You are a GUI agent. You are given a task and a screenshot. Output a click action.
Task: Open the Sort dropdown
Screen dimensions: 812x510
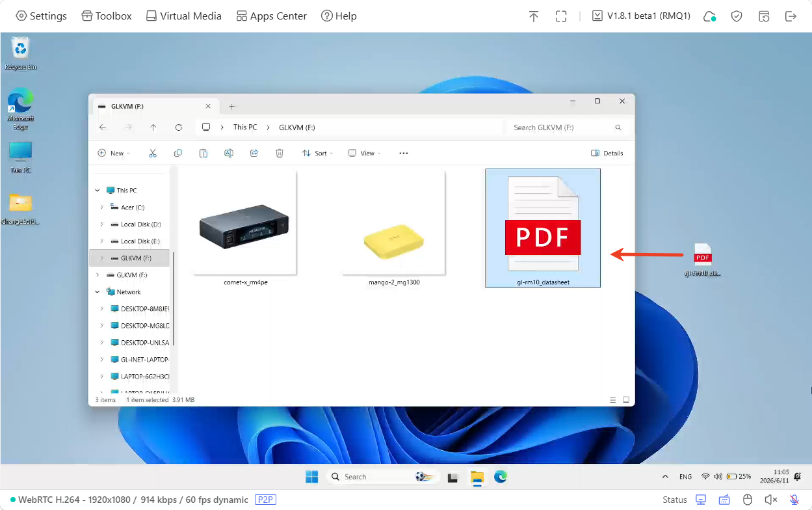pos(317,154)
